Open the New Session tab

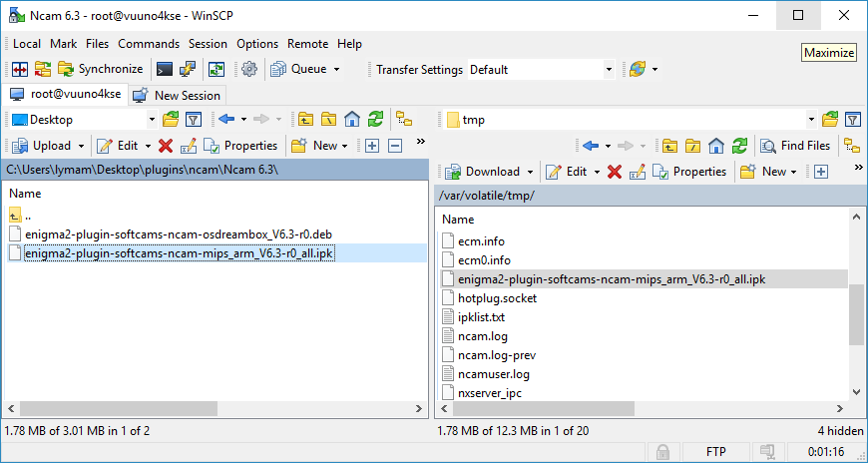178,95
